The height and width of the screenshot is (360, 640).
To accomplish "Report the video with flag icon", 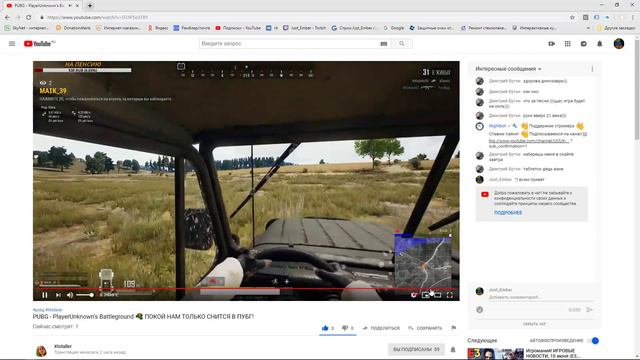I will click(x=453, y=328).
